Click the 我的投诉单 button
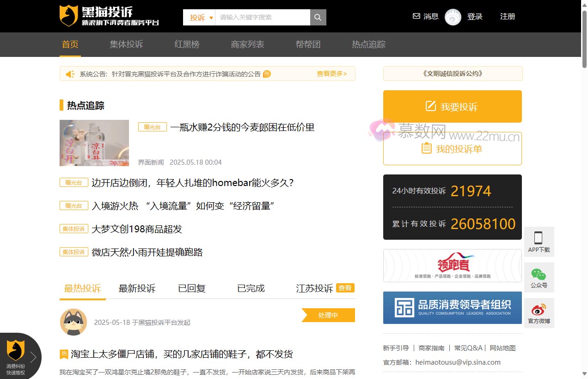 point(452,149)
